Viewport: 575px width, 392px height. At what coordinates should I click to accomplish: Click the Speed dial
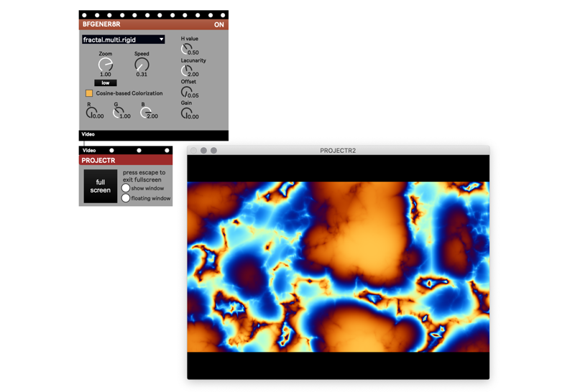point(142,65)
